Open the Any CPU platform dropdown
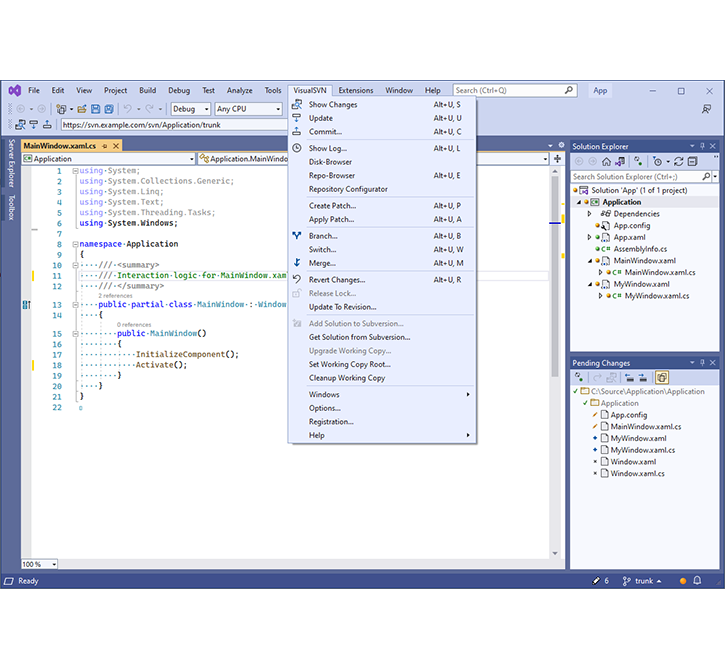Image resolution: width=725 pixels, height=670 pixels. coord(248,109)
